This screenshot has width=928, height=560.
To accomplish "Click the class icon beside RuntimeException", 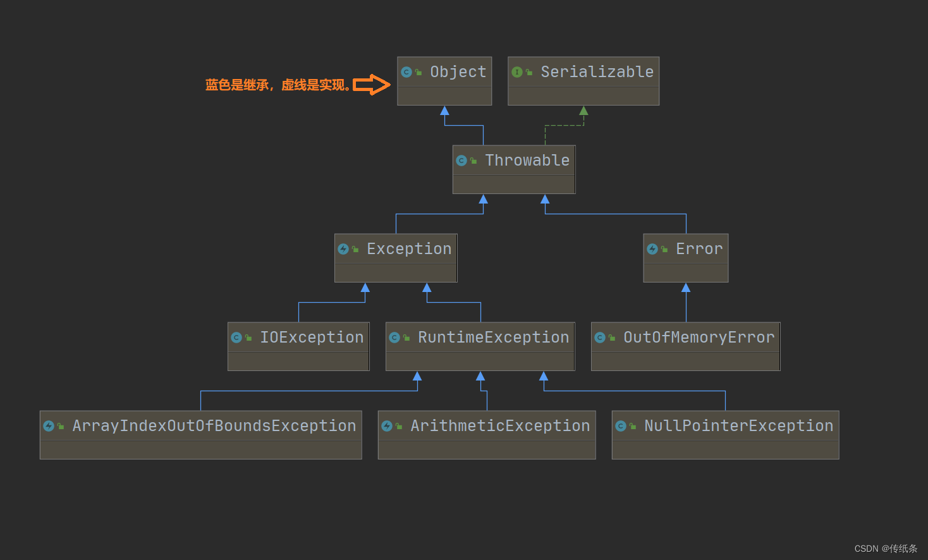I will [x=394, y=338].
